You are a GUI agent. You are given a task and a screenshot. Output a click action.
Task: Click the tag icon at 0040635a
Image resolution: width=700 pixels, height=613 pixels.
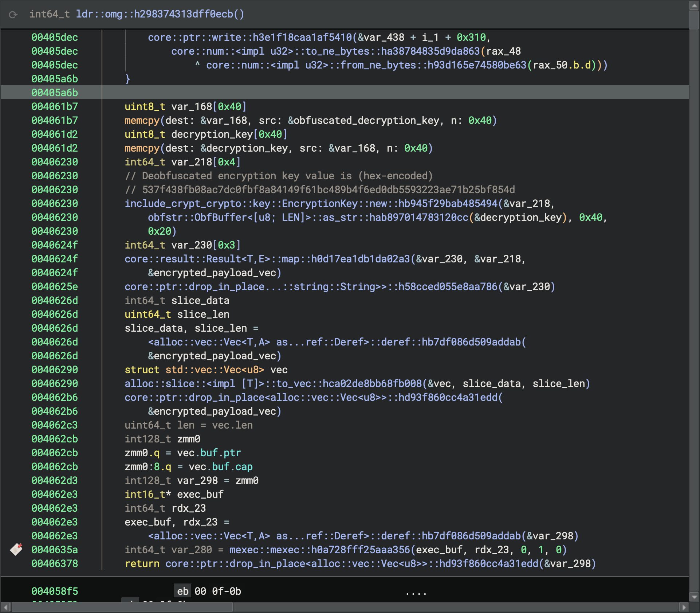(x=16, y=549)
